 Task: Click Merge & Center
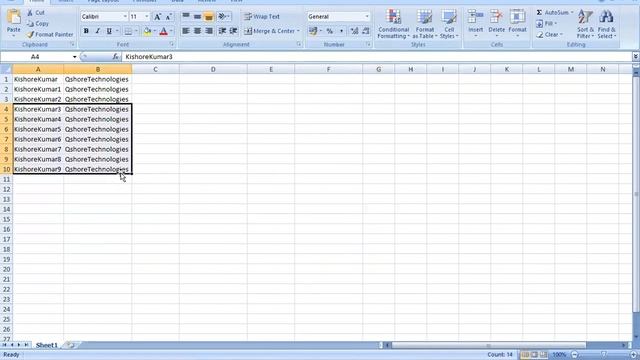click(x=271, y=31)
